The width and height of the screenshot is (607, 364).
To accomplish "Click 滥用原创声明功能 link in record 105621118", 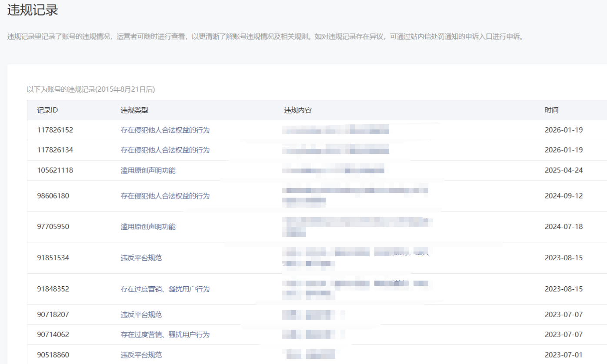I will (148, 170).
